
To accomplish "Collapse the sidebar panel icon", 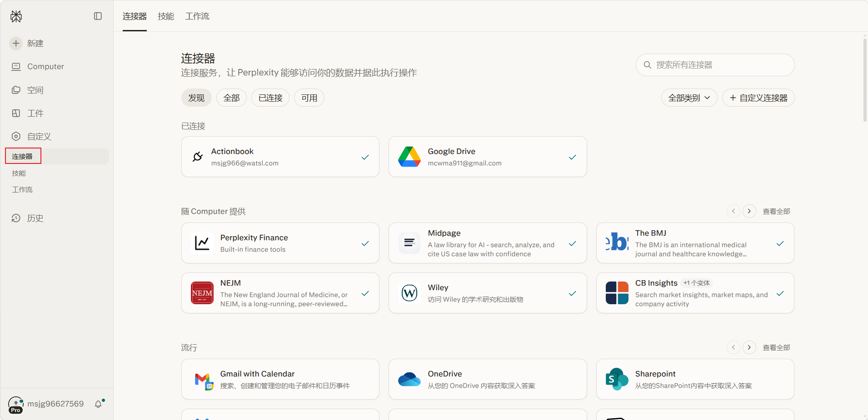I will (98, 16).
